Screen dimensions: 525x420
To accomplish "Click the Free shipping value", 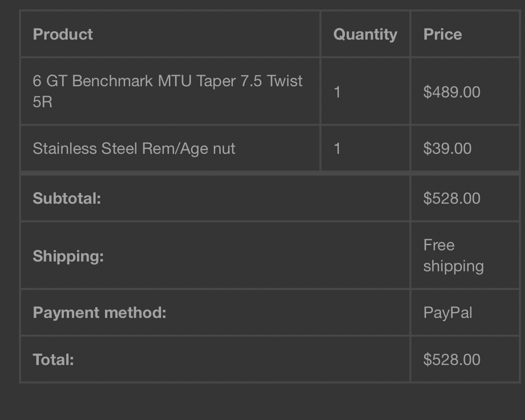I will [453, 256].
